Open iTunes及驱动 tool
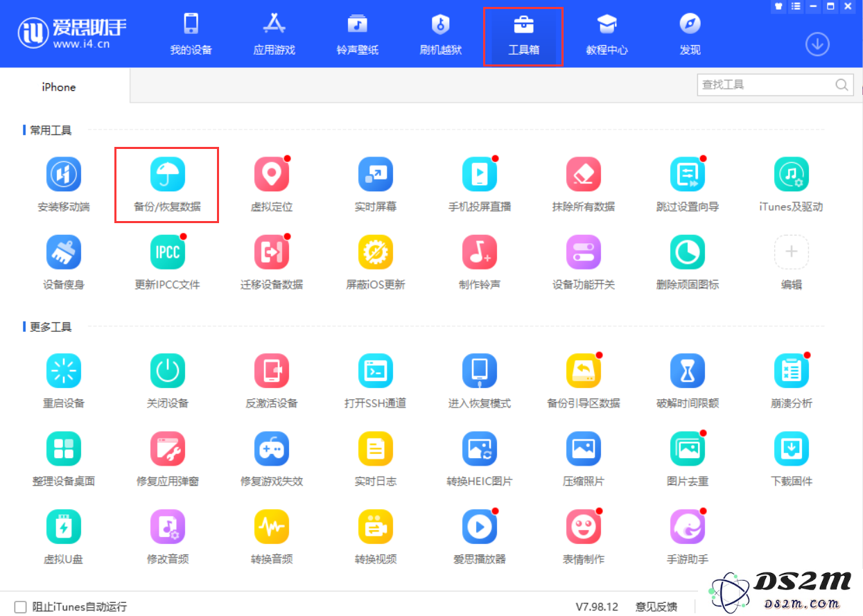This screenshot has width=863, height=616. (x=792, y=175)
